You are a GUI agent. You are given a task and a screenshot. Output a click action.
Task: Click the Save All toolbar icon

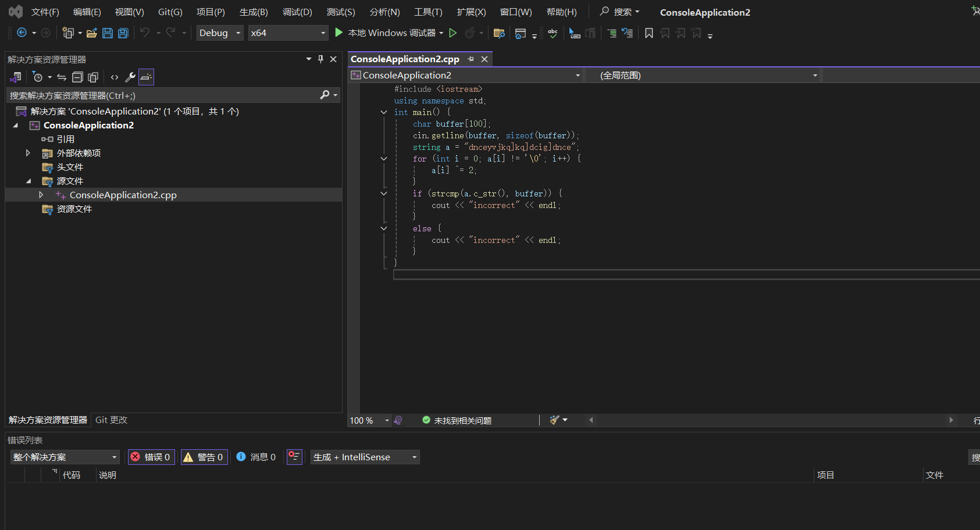tap(123, 33)
